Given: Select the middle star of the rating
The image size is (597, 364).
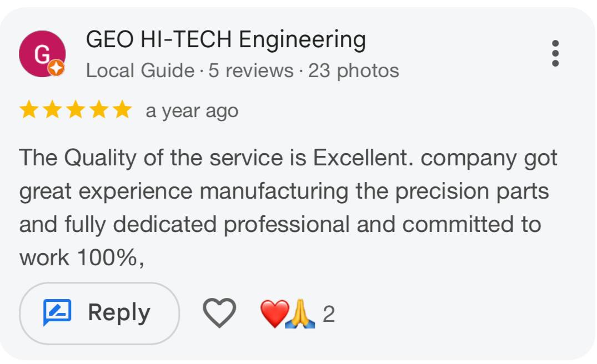Looking at the screenshot, I should [76, 110].
